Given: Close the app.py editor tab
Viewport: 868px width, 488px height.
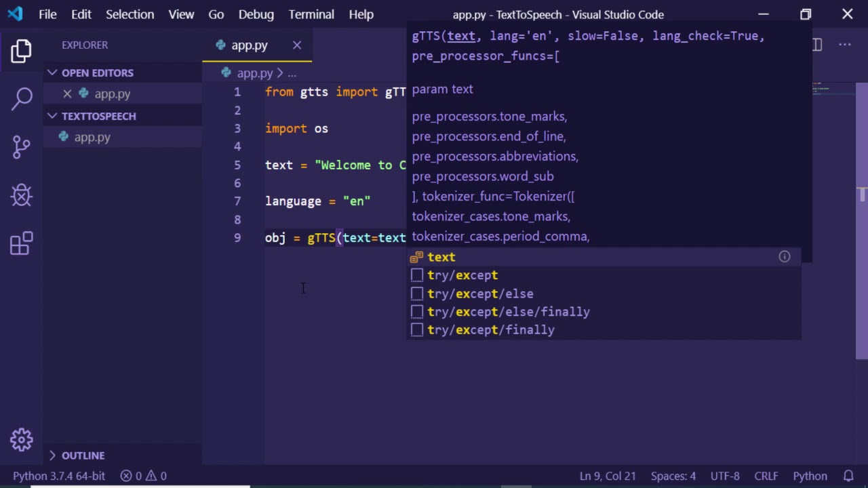Looking at the screenshot, I should 297,45.
